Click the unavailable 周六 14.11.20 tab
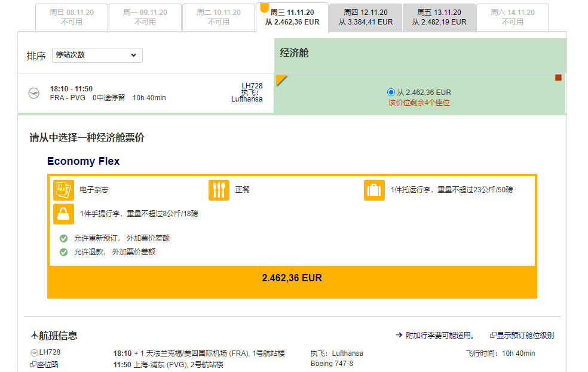588x372 pixels. click(x=513, y=17)
